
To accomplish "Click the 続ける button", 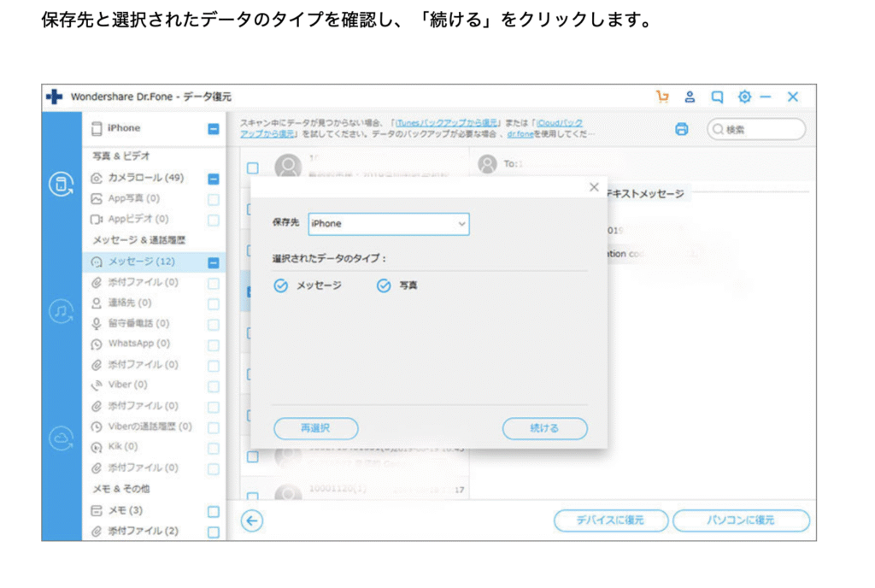I will pos(544,428).
